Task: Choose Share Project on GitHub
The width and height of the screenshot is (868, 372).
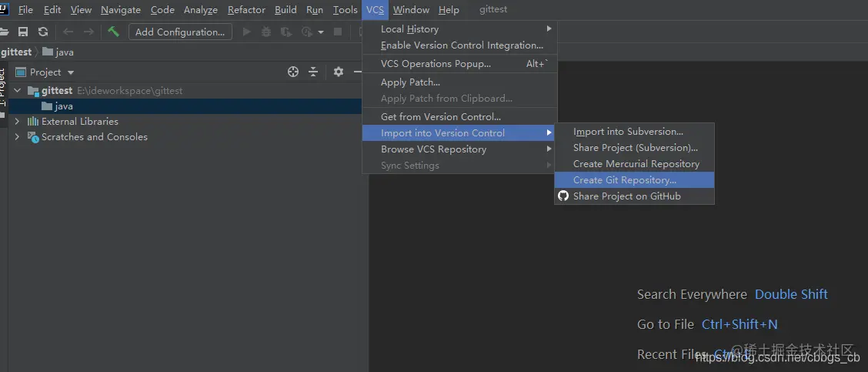Action: coord(634,196)
